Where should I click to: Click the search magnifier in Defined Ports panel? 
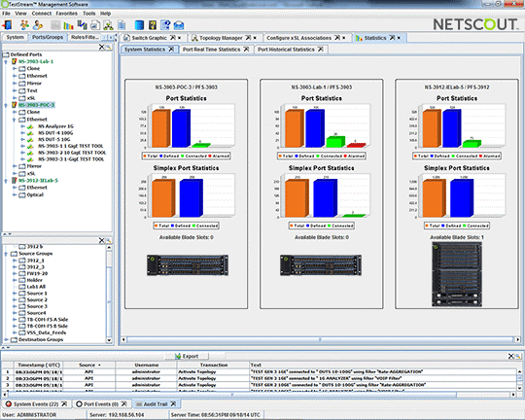point(109,47)
